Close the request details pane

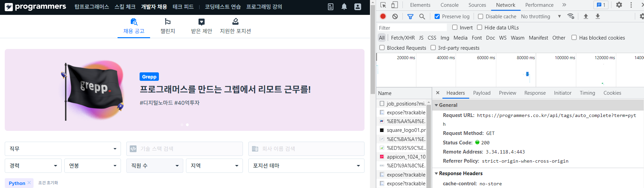click(x=438, y=93)
